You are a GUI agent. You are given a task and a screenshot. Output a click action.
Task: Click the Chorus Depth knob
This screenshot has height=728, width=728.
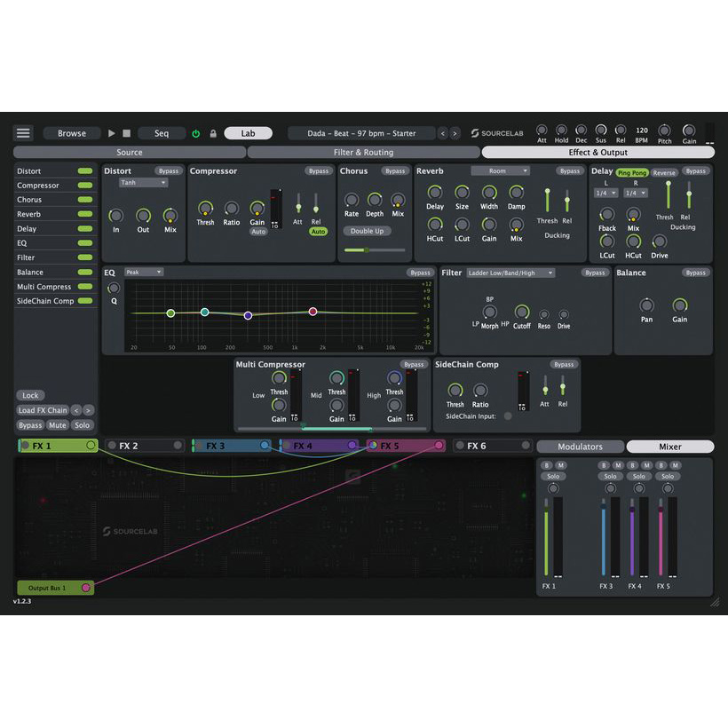[x=375, y=200]
